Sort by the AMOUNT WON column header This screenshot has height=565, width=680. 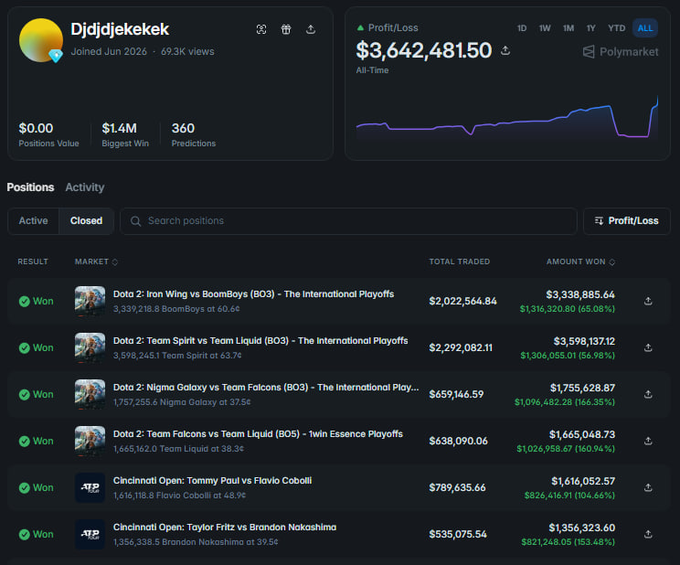pos(581,261)
